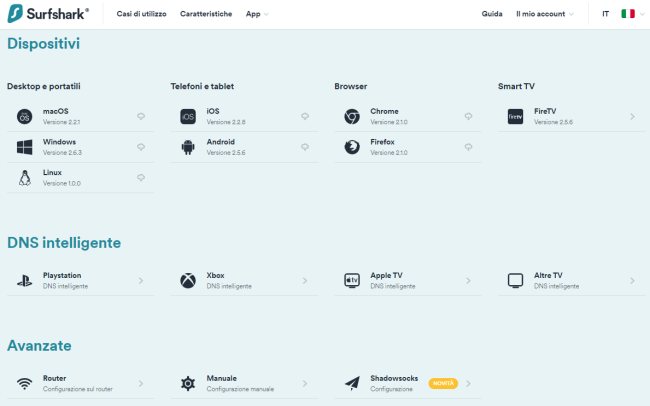Viewport: 650px width, 406px height.
Task: Click the Italian flag icon
Action: pyautogui.click(x=628, y=14)
